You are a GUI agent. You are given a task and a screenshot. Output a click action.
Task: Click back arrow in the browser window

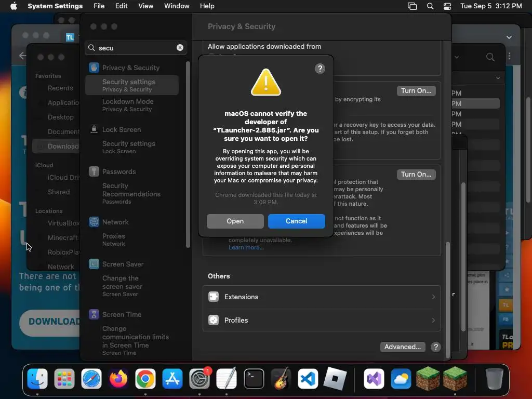point(22,56)
